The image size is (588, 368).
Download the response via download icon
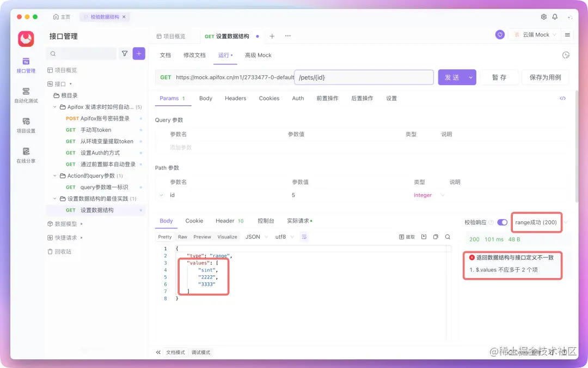coord(424,236)
